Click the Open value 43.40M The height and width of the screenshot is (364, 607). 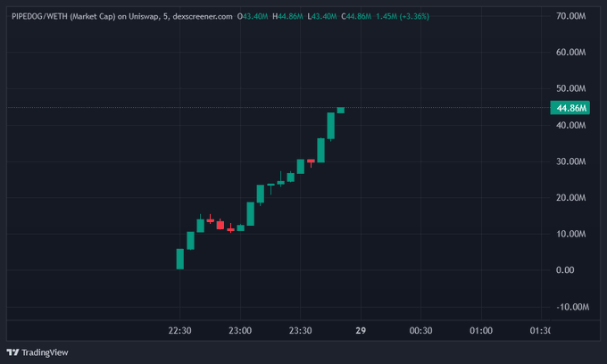[255, 16]
